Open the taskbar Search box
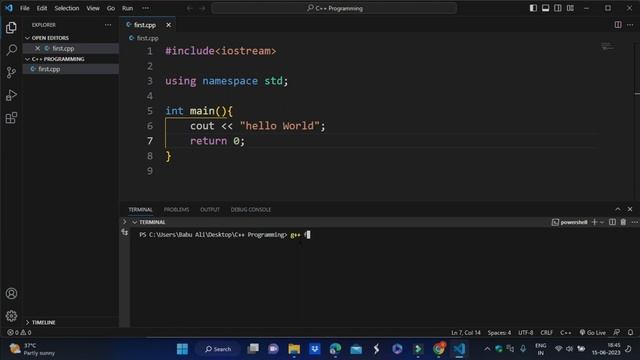Image resolution: width=640 pixels, height=360 pixels. point(218,349)
